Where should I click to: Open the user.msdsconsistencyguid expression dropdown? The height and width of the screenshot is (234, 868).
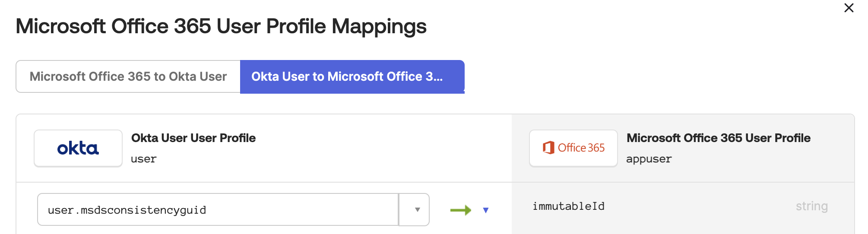point(417,210)
